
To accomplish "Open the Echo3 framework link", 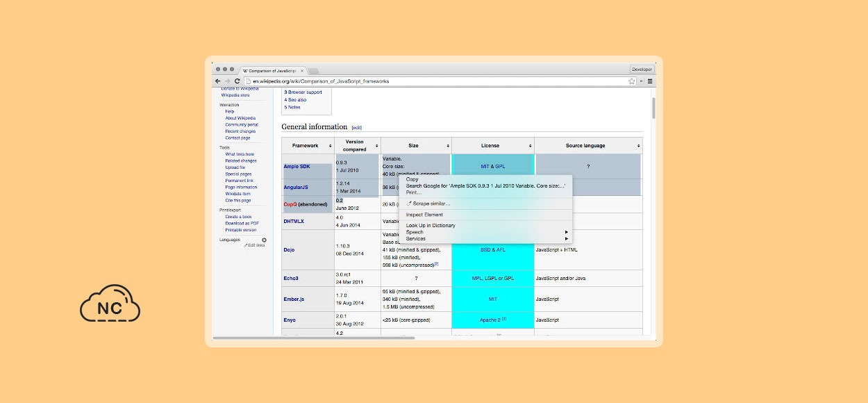I will coord(291,278).
